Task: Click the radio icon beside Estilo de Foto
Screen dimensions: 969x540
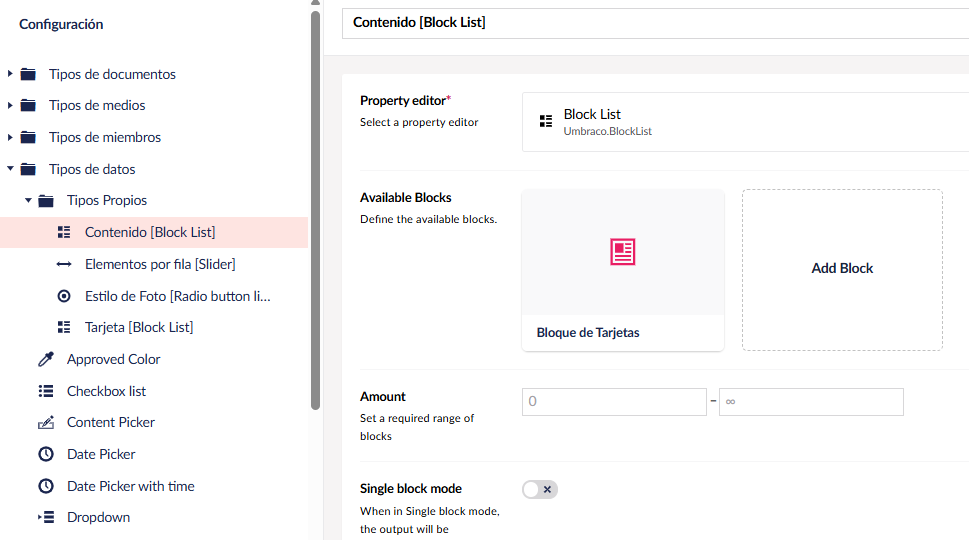Action: point(64,296)
